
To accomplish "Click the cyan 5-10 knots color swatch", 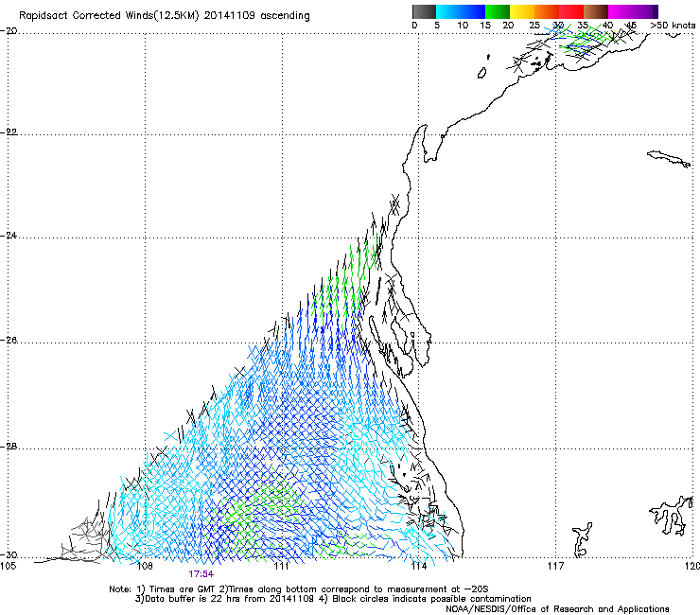I will [x=448, y=11].
